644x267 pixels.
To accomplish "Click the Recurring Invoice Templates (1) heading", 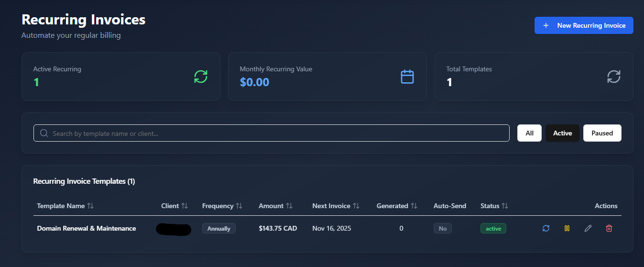I will tap(84, 181).
